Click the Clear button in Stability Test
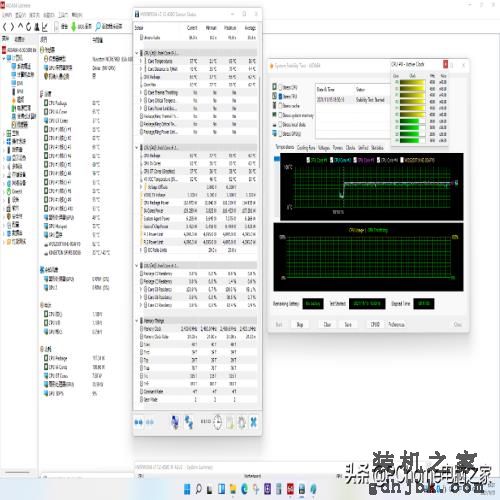Viewport: 500px width, 500px height. (x=327, y=324)
